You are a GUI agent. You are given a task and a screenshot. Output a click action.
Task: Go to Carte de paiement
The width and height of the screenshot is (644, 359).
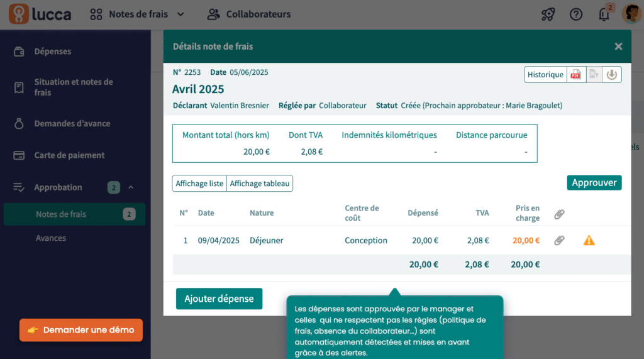point(69,155)
